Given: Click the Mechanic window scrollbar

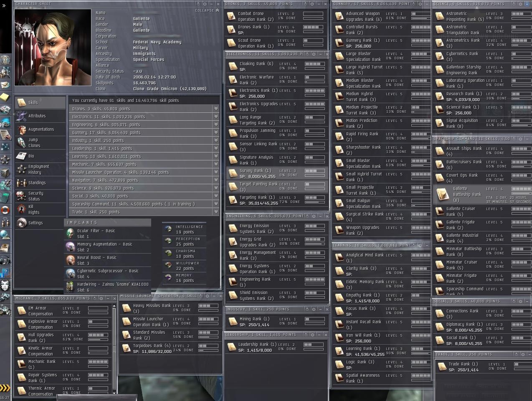Looking at the screenshot, I should coord(114,349).
